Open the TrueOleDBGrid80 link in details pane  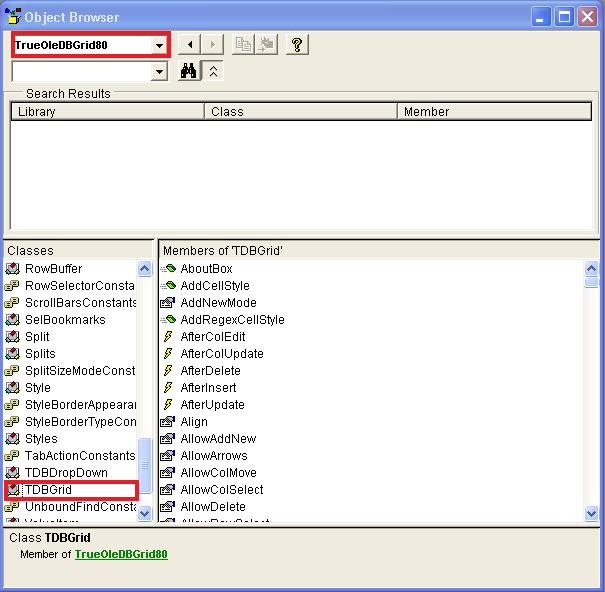120,554
